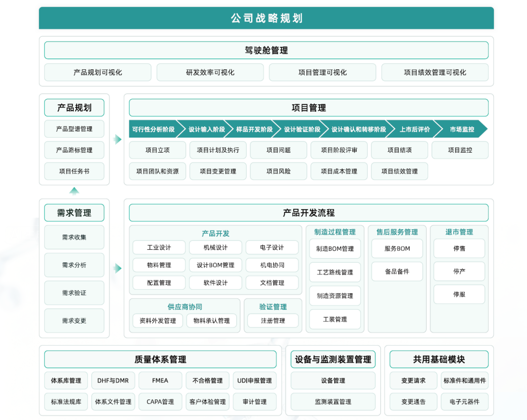The height and width of the screenshot is (420, 527).
Task: Open the 工业设计 module
Action: coord(160,247)
